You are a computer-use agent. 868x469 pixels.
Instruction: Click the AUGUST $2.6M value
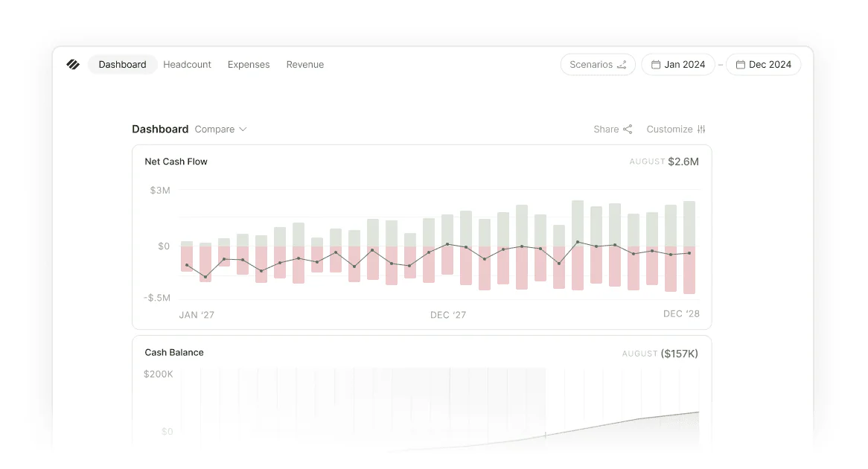pyautogui.click(x=664, y=162)
